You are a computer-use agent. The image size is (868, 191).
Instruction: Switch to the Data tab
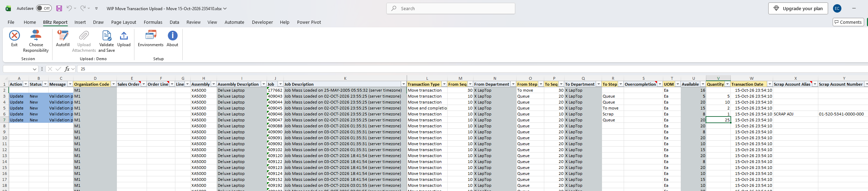point(174,22)
